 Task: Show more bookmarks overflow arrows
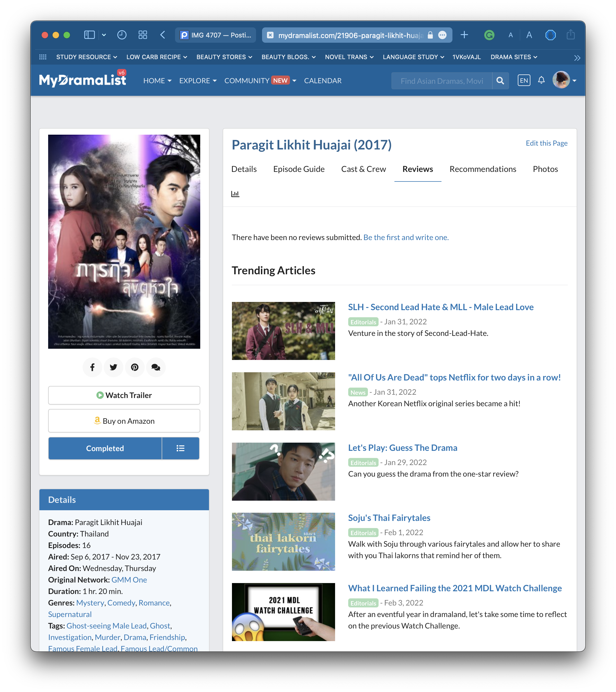[x=577, y=58]
